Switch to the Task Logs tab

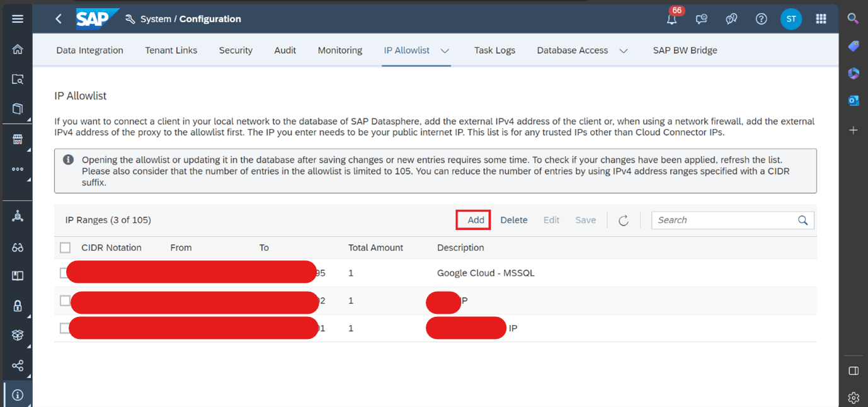pyautogui.click(x=494, y=50)
